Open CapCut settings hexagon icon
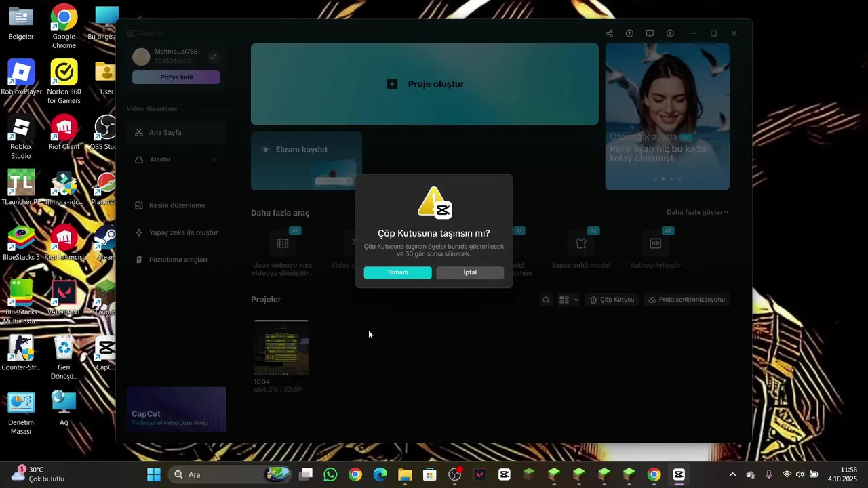This screenshot has width=868, height=488. click(x=670, y=33)
